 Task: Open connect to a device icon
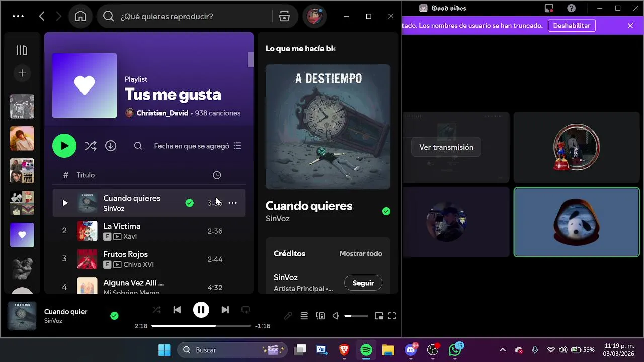(320, 316)
